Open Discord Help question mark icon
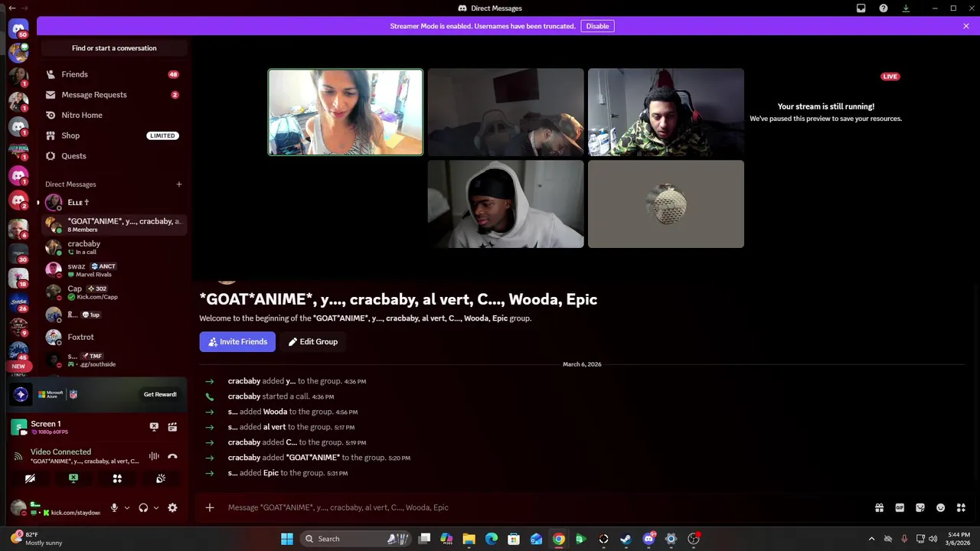Viewport: 980px width, 551px height. pos(884,8)
